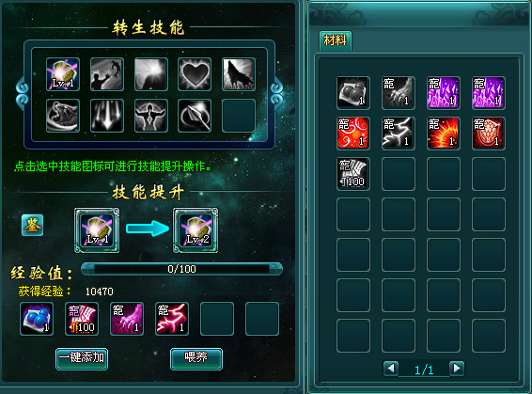Click the Lv.2 upgraded skill preview
This screenshot has height=394, width=532.
(196, 230)
